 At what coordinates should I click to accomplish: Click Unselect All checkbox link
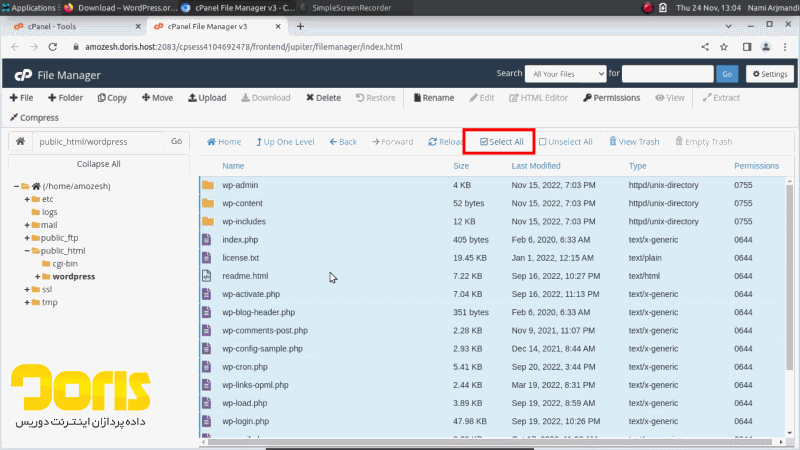pyautogui.click(x=566, y=142)
